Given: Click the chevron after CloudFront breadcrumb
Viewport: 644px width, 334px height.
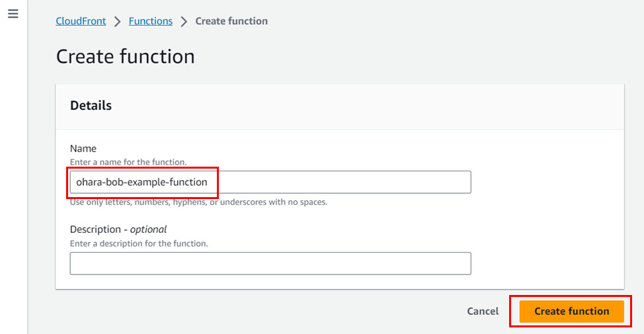Looking at the screenshot, I should (118, 21).
